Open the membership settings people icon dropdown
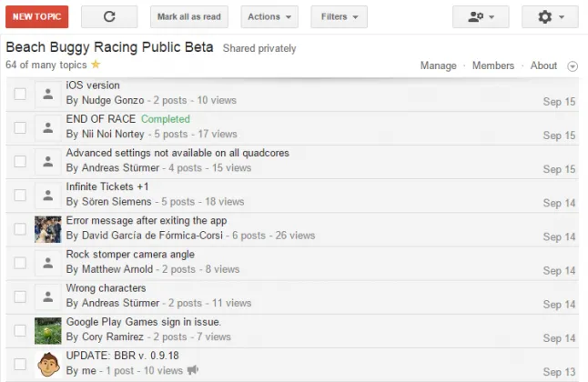 coord(481,16)
